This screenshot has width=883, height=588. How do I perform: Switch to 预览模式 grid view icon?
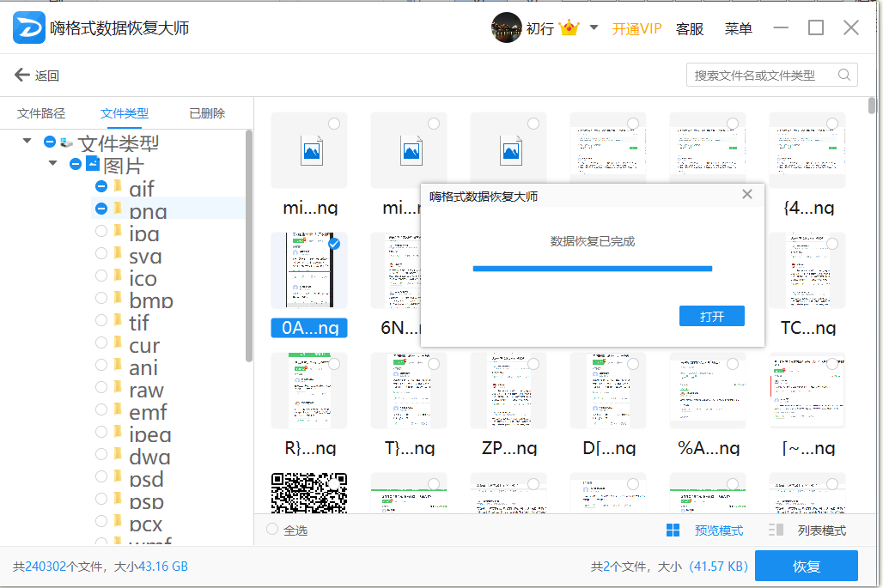(673, 530)
